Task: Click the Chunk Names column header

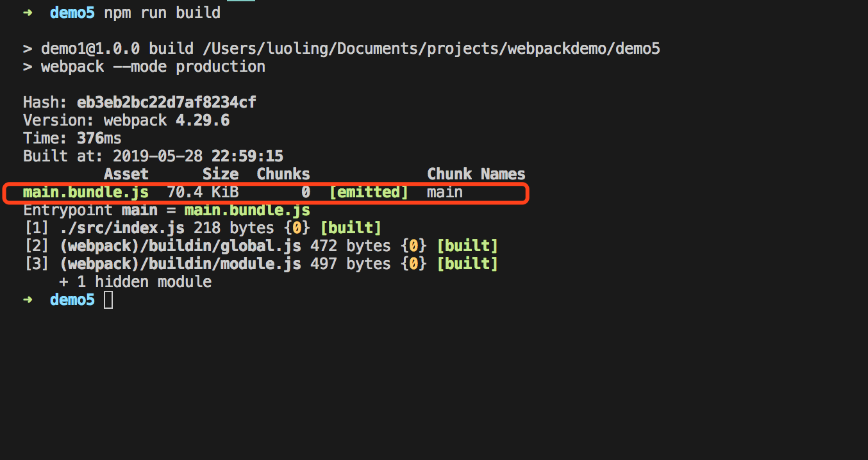Action: coord(476,174)
